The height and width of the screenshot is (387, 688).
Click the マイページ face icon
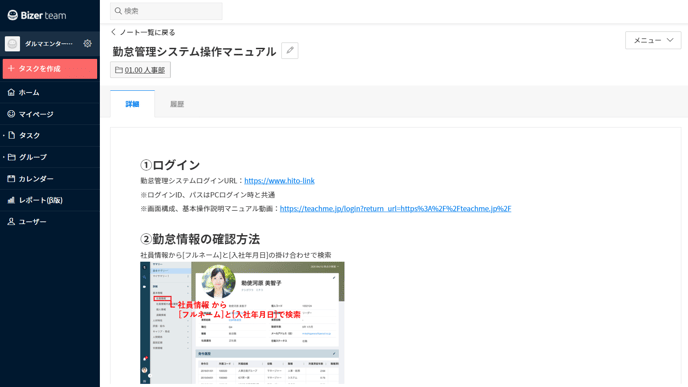coord(11,114)
